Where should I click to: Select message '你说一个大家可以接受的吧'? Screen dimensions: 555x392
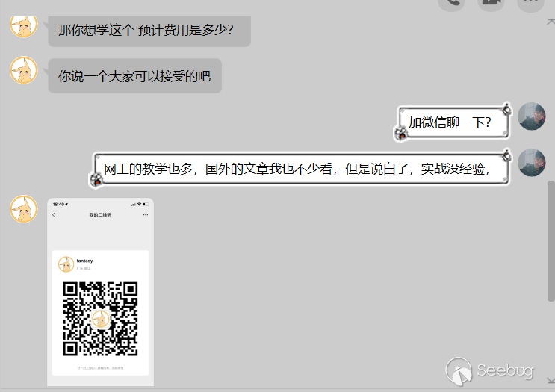pos(135,76)
